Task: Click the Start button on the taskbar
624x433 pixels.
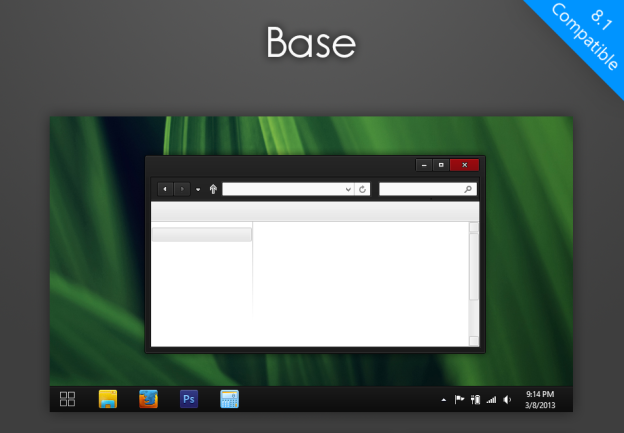Action: pos(67,399)
